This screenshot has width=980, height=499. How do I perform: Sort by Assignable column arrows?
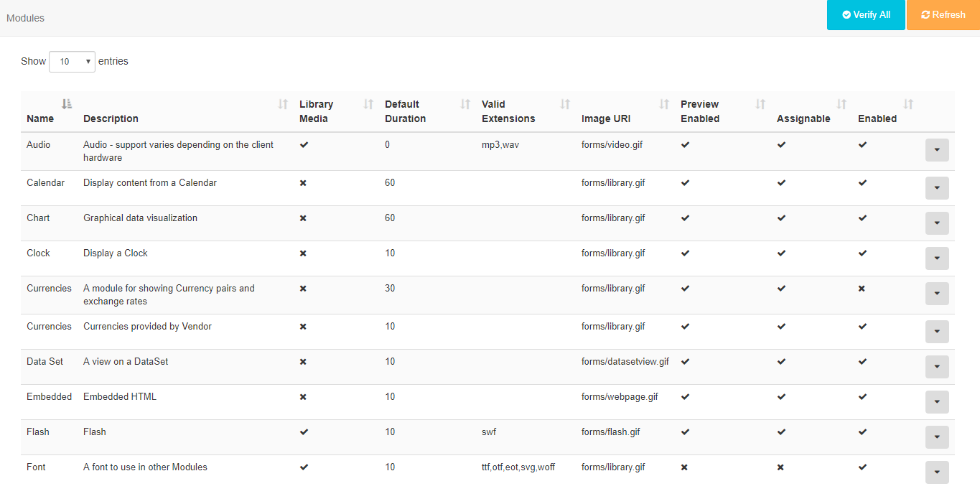[x=841, y=104]
